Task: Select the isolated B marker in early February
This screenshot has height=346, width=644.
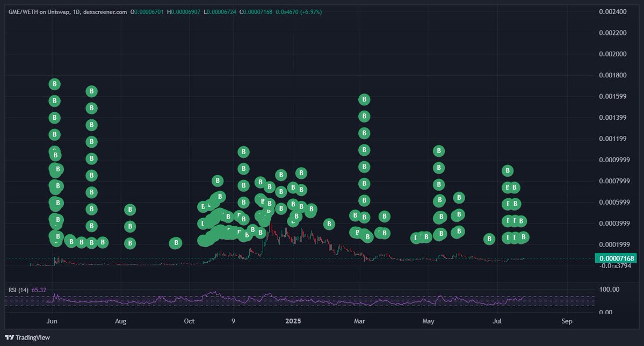Action: (x=329, y=224)
